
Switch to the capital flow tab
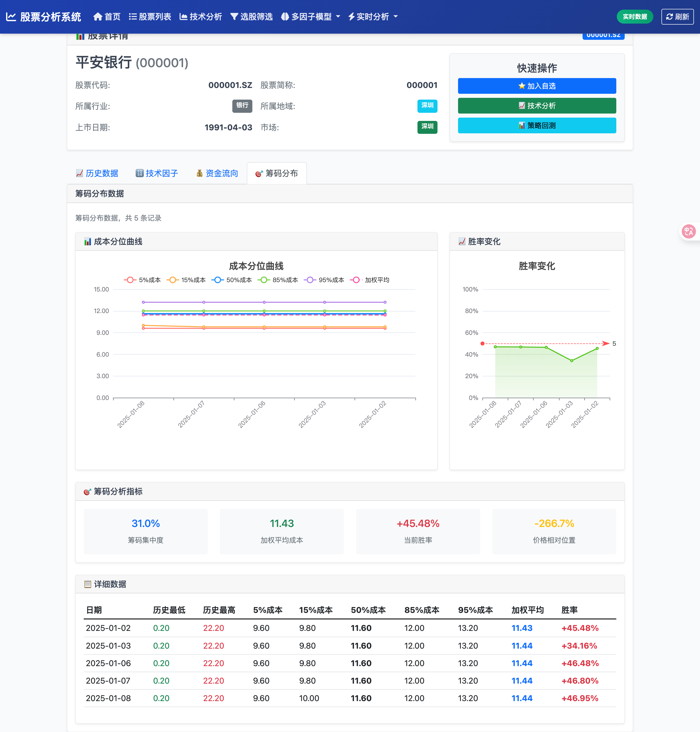pos(217,173)
